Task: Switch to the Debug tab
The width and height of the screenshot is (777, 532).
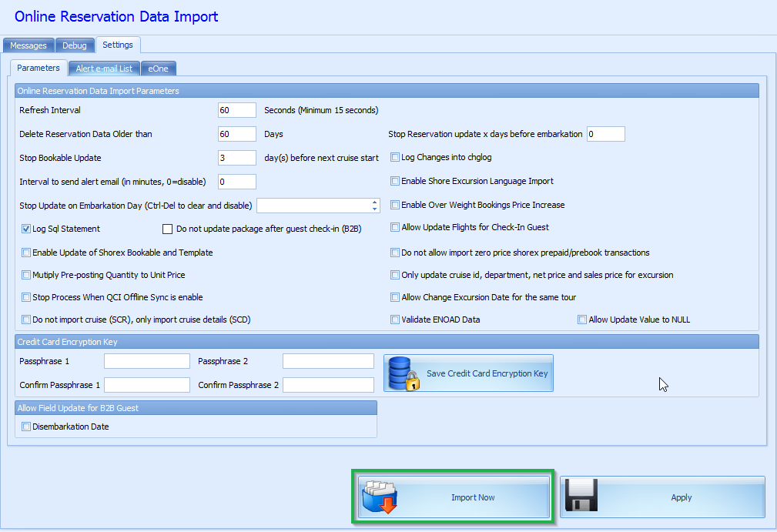Action: pos(75,45)
